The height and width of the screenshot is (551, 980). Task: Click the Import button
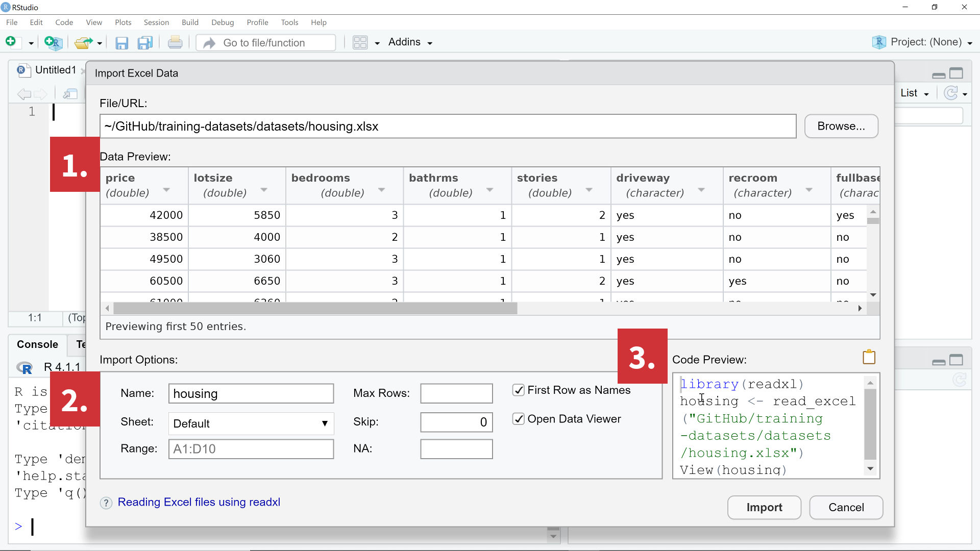764,507
